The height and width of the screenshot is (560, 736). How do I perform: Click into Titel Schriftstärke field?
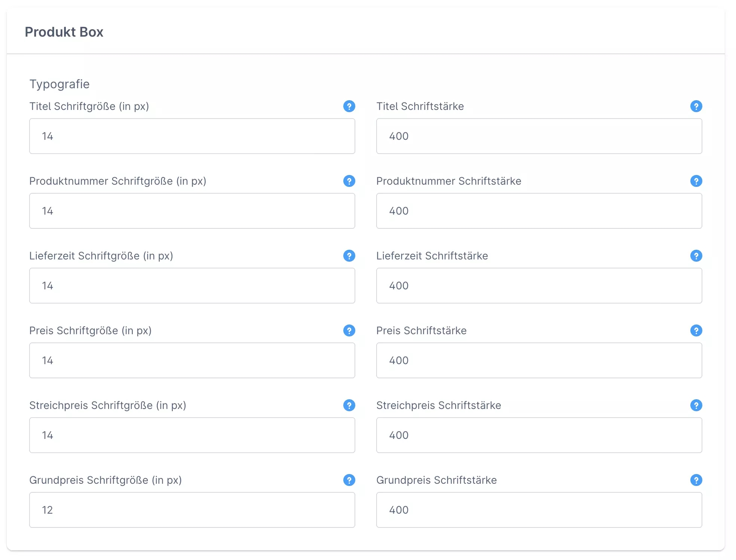click(x=539, y=136)
